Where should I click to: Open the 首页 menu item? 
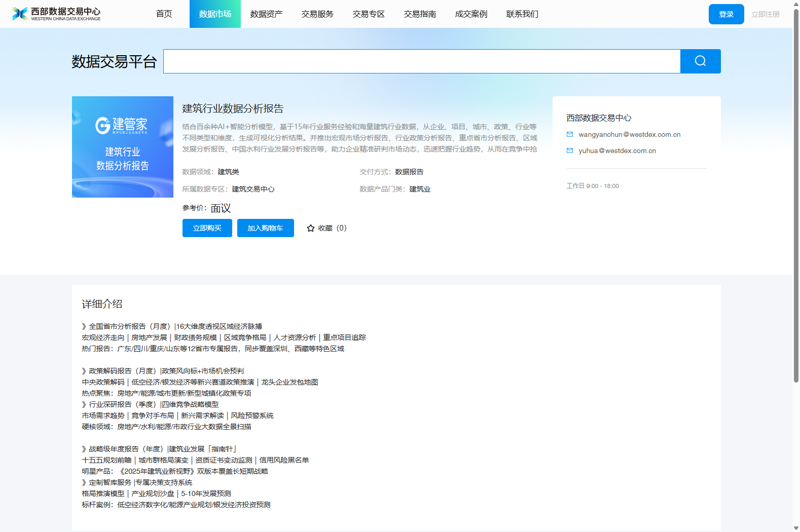click(x=164, y=14)
